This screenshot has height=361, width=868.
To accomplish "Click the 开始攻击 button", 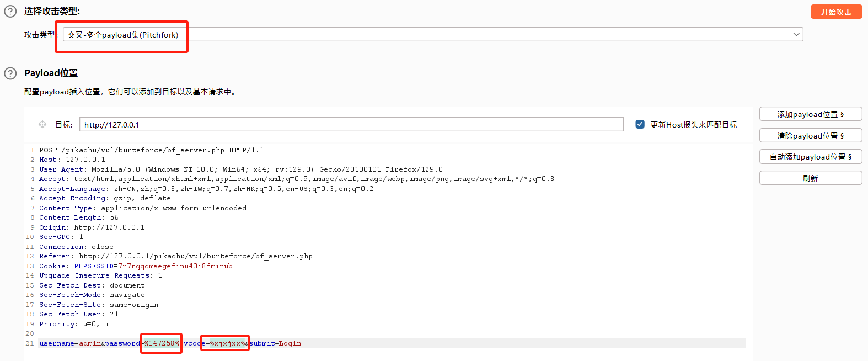I will click(x=836, y=12).
